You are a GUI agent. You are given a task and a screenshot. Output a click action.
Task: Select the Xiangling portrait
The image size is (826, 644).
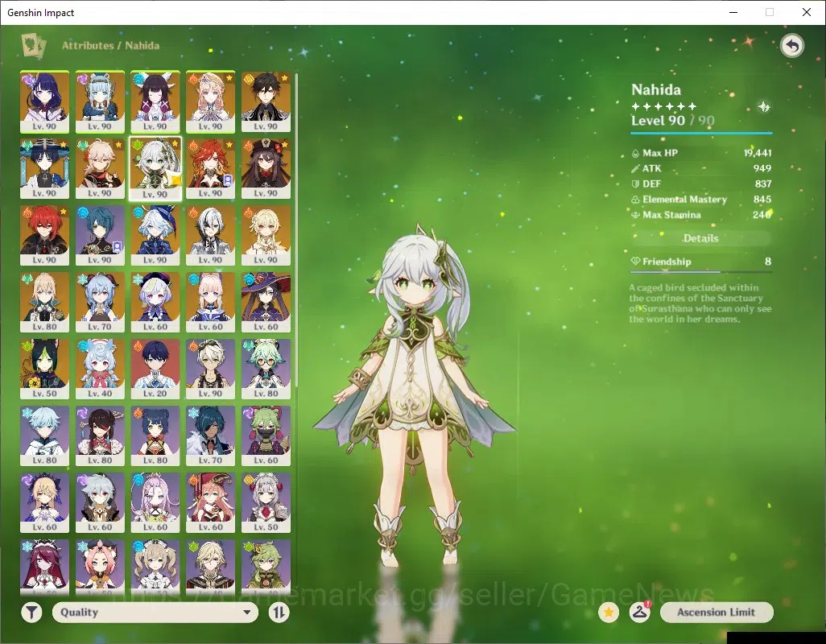[155, 436]
